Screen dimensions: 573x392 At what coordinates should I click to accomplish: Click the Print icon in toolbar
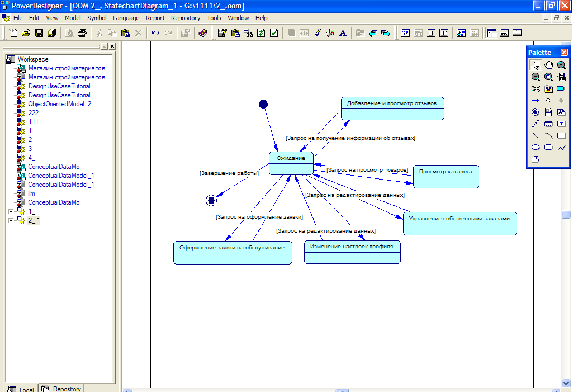coord(82,33)
